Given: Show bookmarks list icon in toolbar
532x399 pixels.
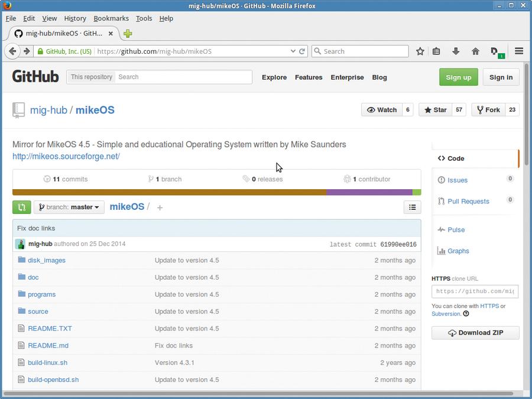Looking at the screenshot, I should coord(436,51).
